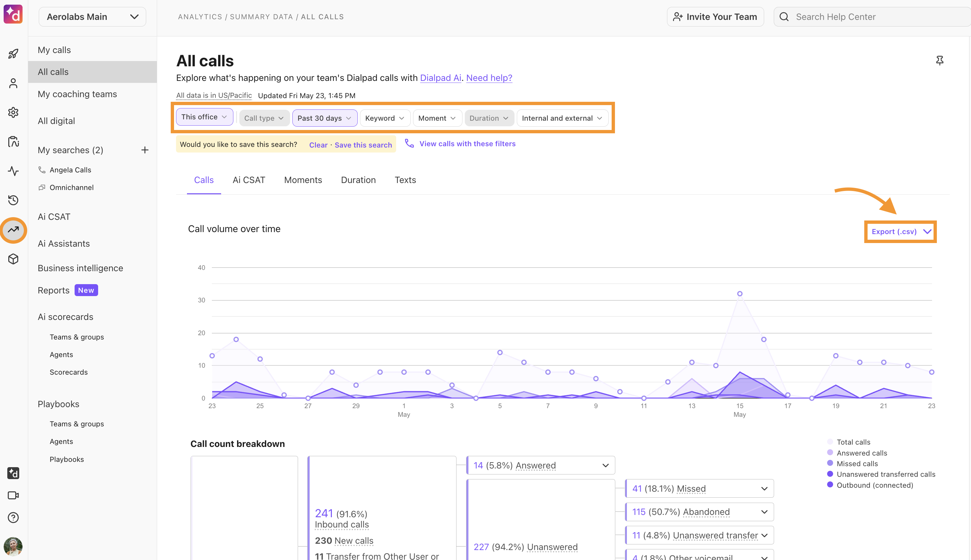
Task: Open the Duration filter dropdown
Action: [489, 118]
